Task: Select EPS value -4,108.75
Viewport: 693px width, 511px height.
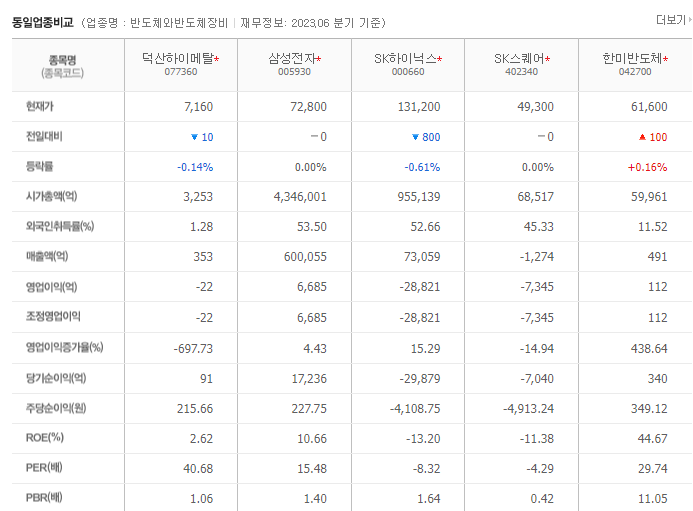Action: click(x=415, y=409)
